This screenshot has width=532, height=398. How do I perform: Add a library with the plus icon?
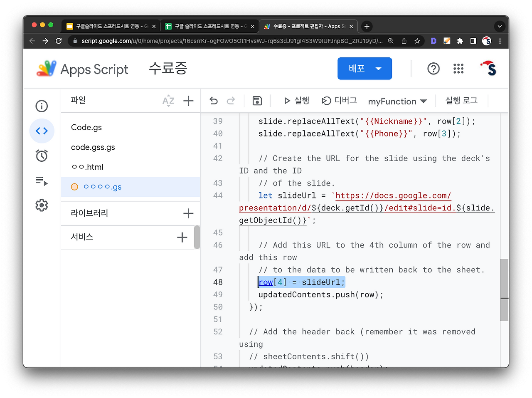(x=188, y=213)
